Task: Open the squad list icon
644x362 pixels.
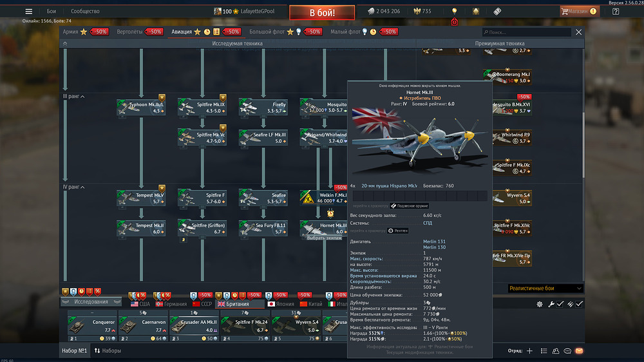Action: (544, 350)
